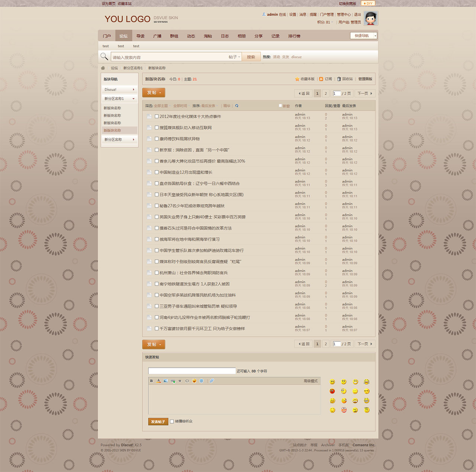Click the 搜索 search button
Screen dimensions: 476x472
[x=251, y=57]
